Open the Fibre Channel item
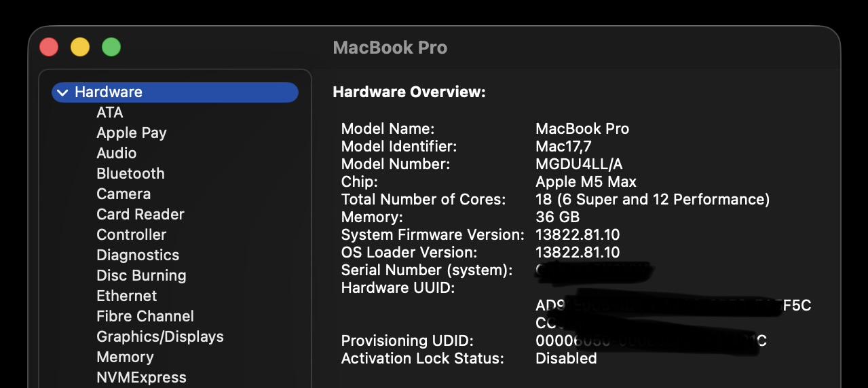868x388 pixels. [x=145, y=316]
